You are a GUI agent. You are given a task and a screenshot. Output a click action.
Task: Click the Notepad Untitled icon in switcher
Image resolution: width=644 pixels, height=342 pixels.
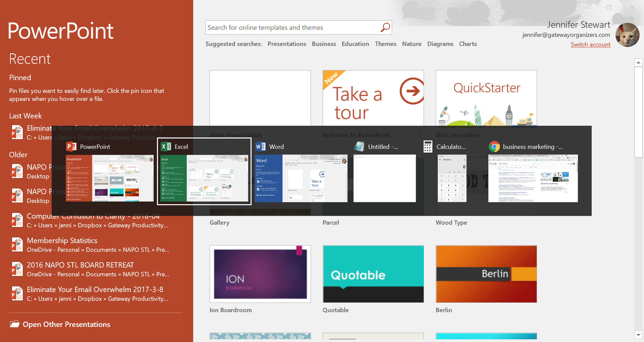(x=359, y=147)
